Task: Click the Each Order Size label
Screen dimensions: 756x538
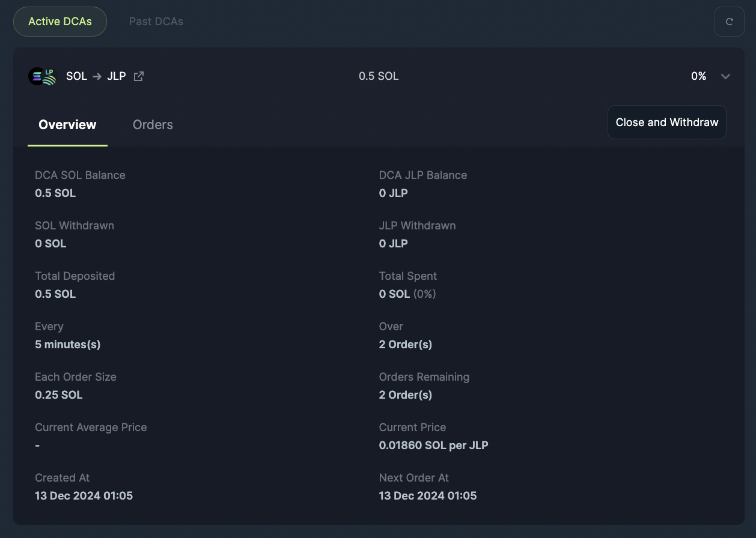Action: [x=76, y=377]
